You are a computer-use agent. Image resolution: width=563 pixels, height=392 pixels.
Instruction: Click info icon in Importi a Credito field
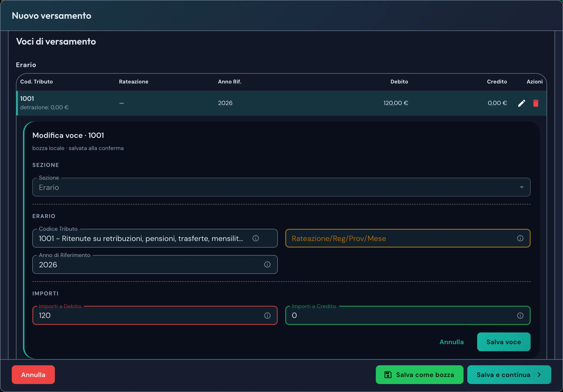pos(520,316)
